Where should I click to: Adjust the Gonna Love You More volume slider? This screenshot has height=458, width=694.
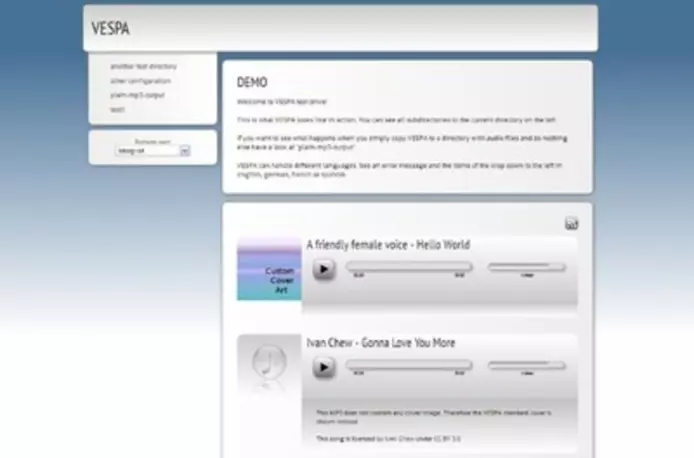526,365
